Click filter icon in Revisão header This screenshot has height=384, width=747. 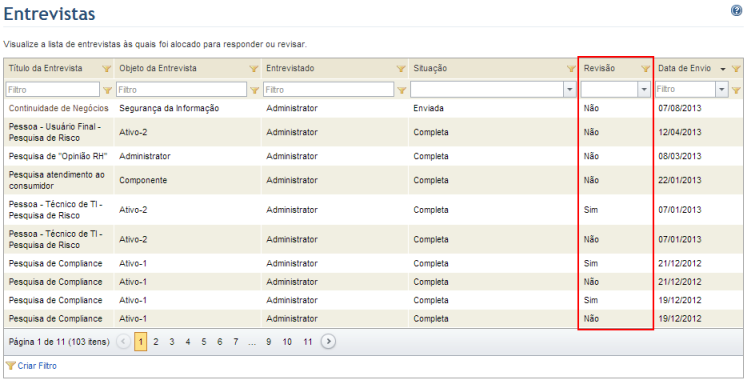(x=646, y=69)
